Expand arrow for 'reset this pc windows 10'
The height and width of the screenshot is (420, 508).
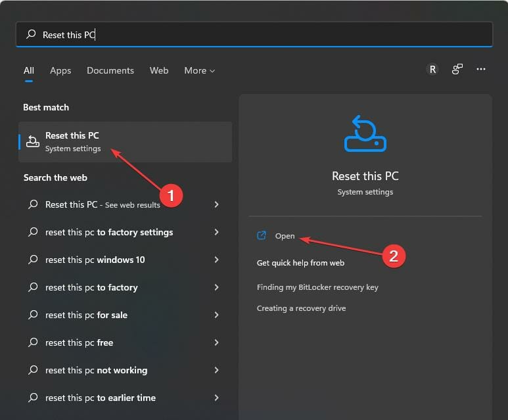pyautogui.click(x=217, y=260)
